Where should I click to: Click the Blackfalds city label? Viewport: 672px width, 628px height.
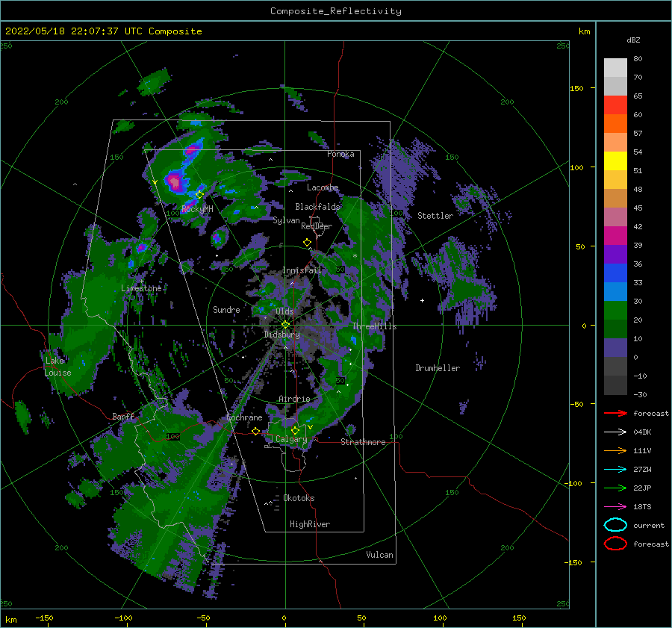tap(317, 207)
